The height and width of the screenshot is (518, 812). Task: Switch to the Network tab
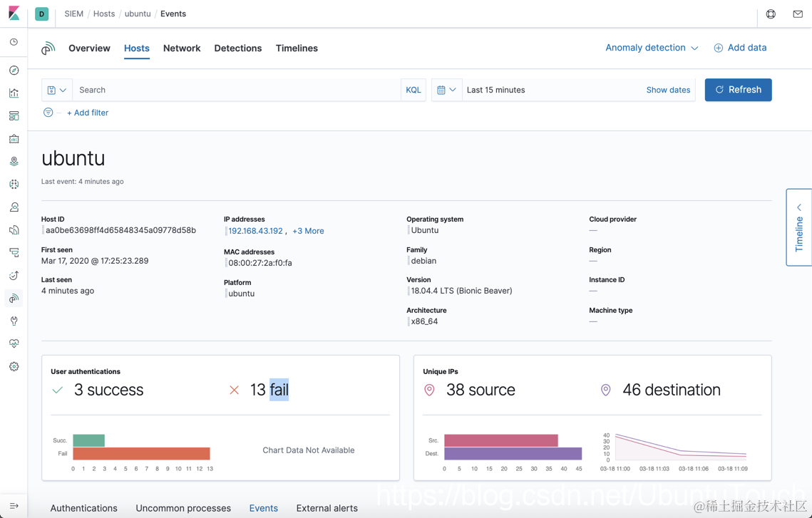(182, 48)
